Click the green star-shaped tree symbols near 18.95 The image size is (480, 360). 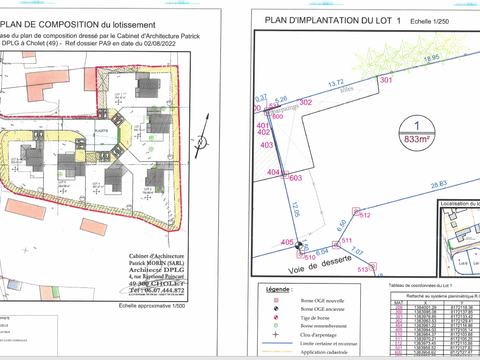coord(411,55)
